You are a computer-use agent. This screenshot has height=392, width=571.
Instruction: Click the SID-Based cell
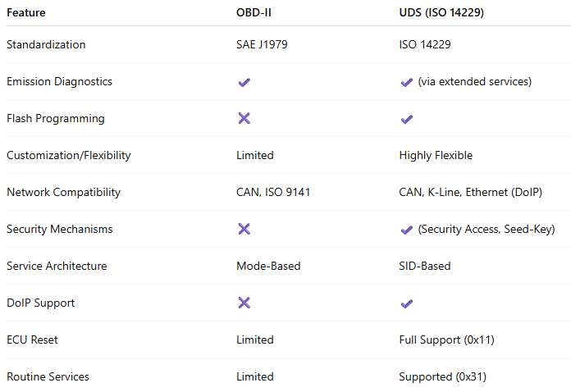tap(425, 267)
